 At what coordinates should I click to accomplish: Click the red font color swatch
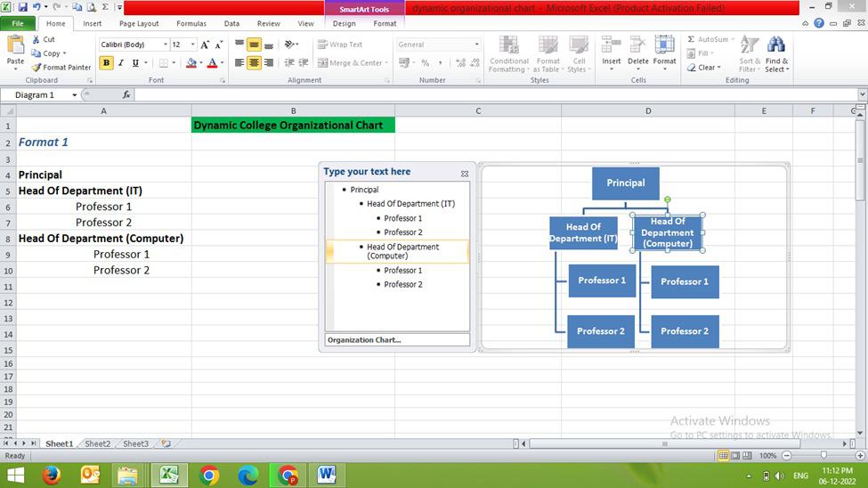[x=211, y=63]
